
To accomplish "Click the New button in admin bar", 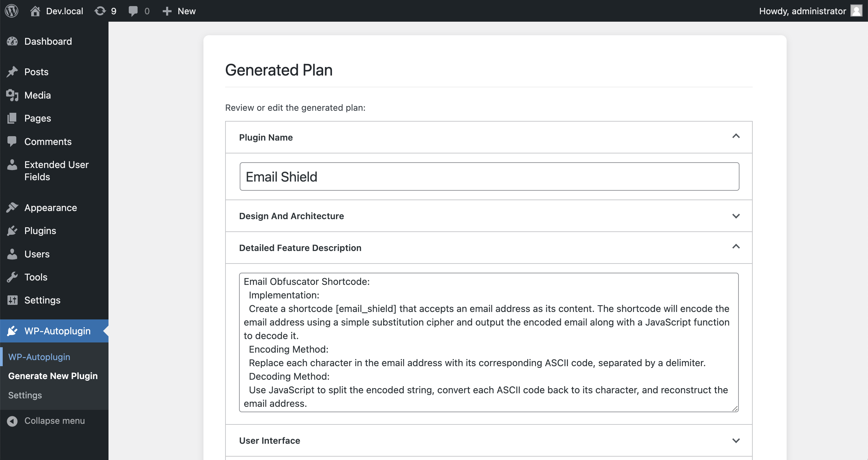I will pyautogui.click(x=179, y=11).
